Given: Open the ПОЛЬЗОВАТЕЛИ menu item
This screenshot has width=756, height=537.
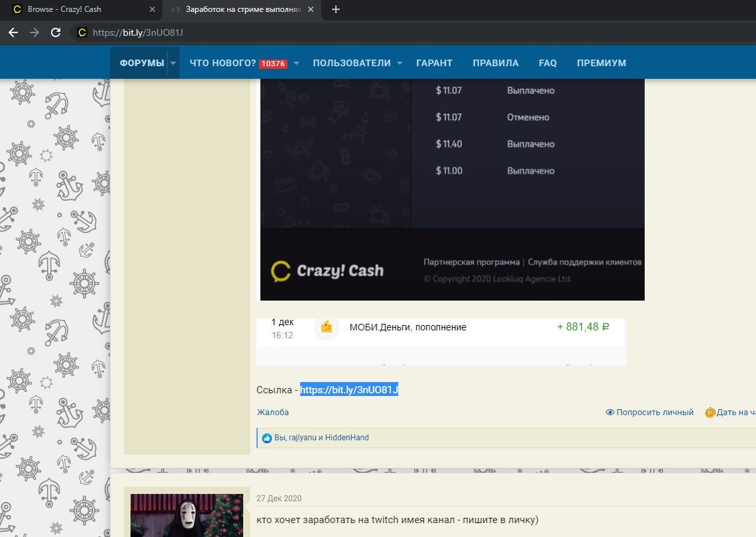Looking at the screenshot, I should [351, 63].
